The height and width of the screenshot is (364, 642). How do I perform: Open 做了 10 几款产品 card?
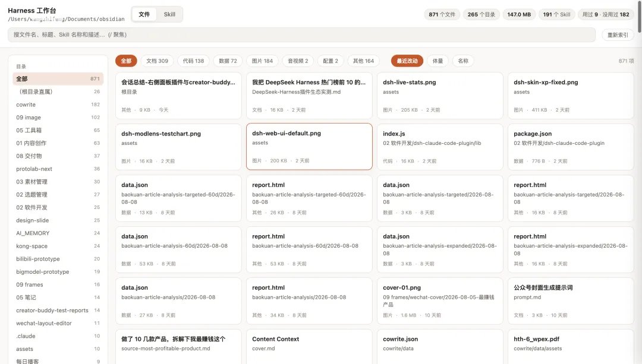pos(178,346)
